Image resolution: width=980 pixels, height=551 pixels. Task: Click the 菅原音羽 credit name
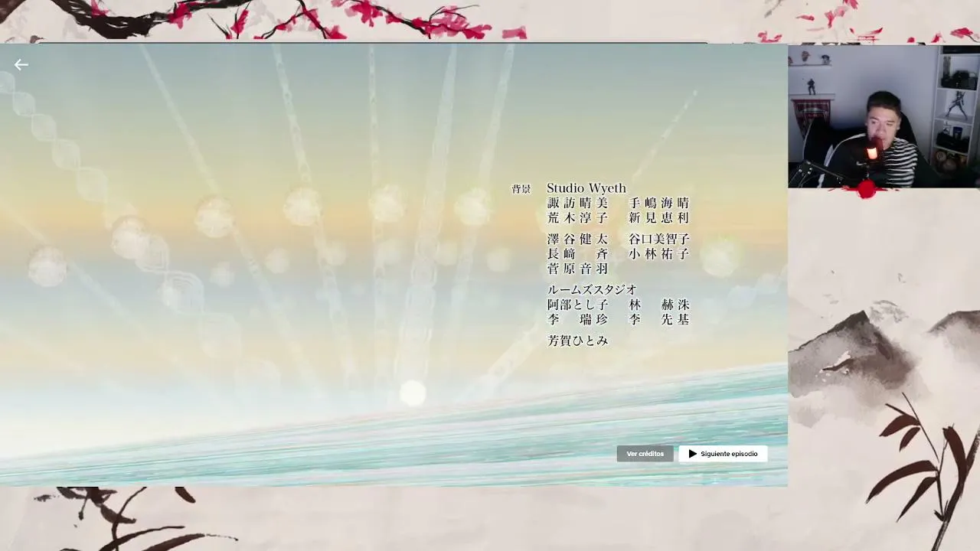pyautogui.click(x=578, y=269)
